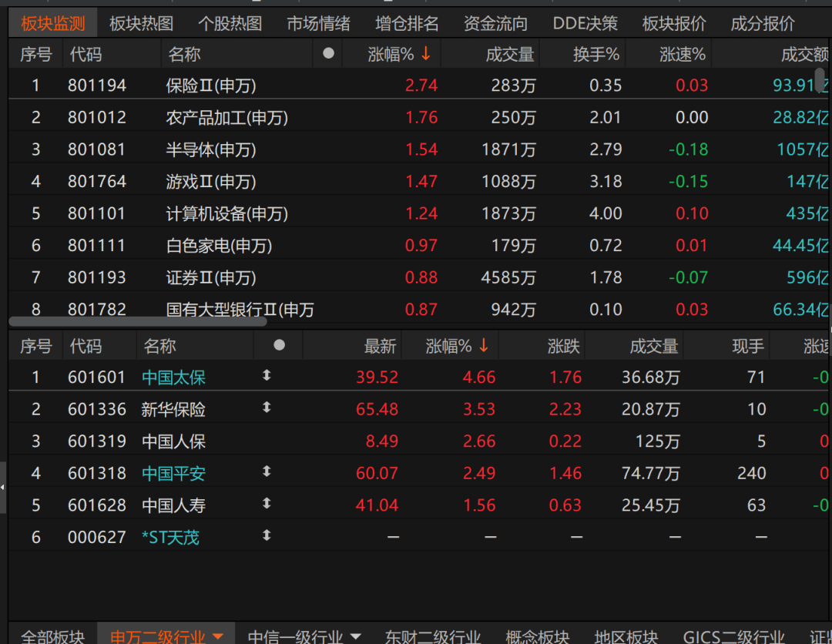Open stock 中国平安

coord(173,473)
